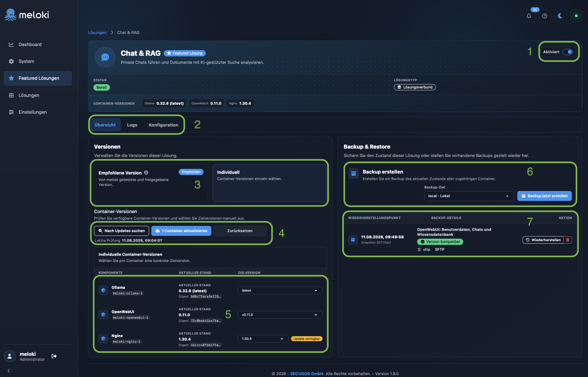Open OpenWebUI Zielversion dropdown
Screen dimensions: 588x377
[280, 315]
